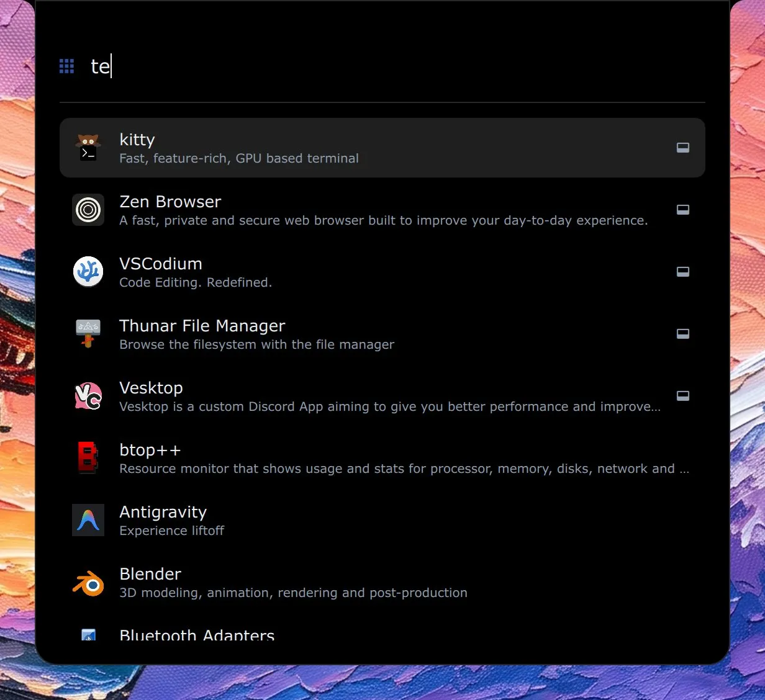Select the "Thunar File Manager" entry title
Image resolution: width=765 pixels, height=700 pixels.
pyautogui.click(x=202, y=326)
